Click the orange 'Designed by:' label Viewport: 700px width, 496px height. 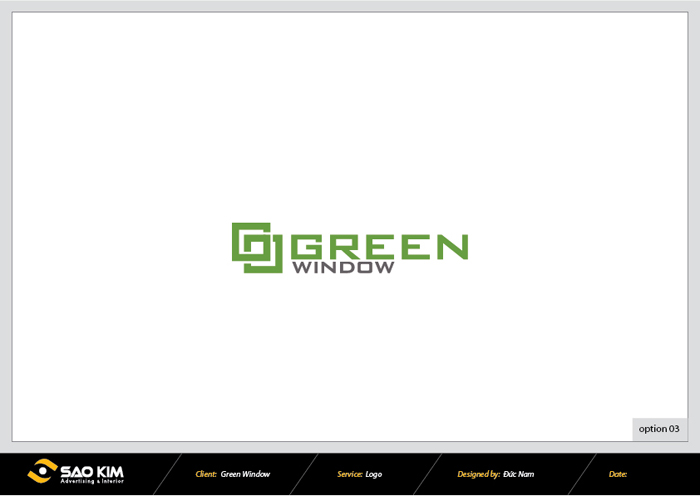(x=478, y=474)
